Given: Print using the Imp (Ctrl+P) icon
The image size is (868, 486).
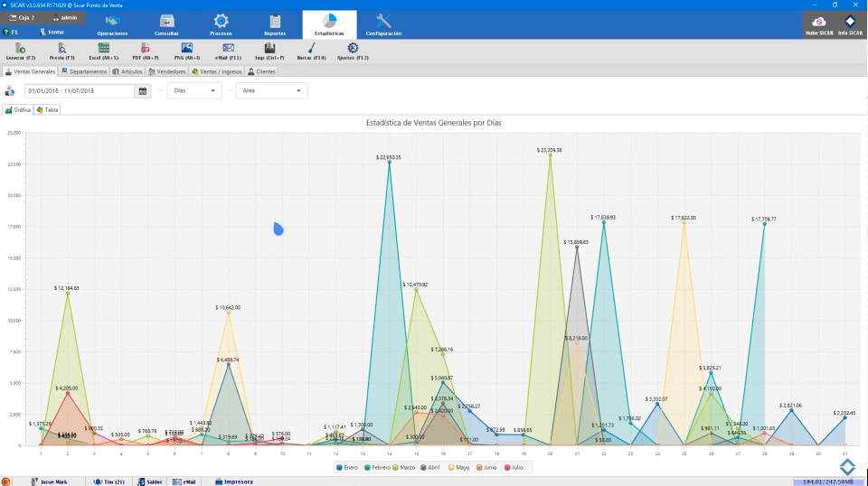Looking at the screenshot, I should [x=269, y=48].
